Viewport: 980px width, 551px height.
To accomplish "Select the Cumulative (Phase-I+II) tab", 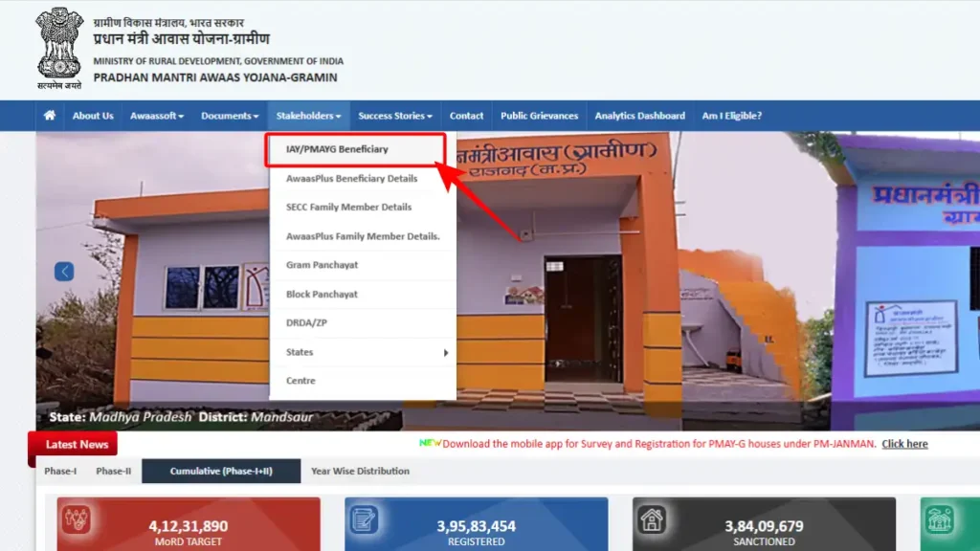I will coord(221,471).
